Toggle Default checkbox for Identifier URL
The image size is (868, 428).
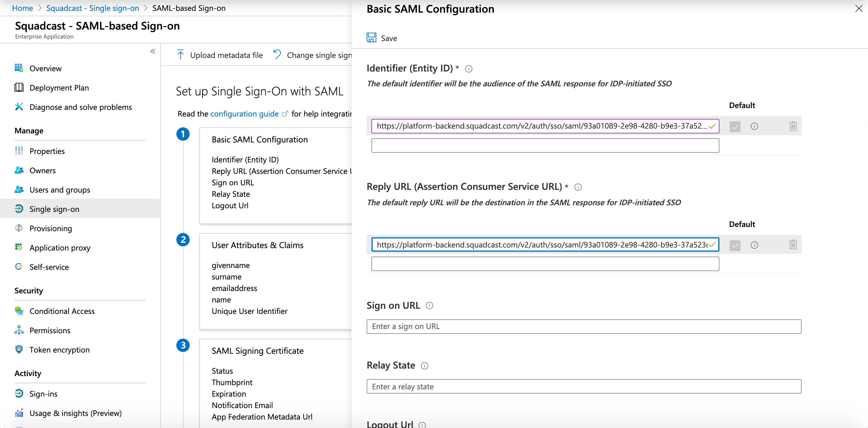pyautogui.click(x=735, y=126)
